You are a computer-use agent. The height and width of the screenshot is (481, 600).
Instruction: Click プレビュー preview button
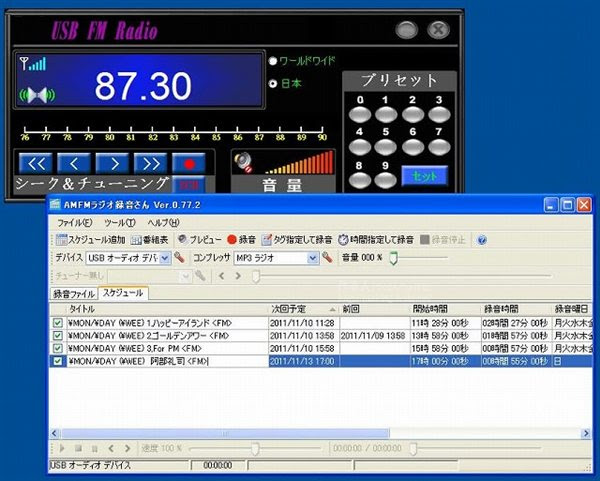coord(199,240)
